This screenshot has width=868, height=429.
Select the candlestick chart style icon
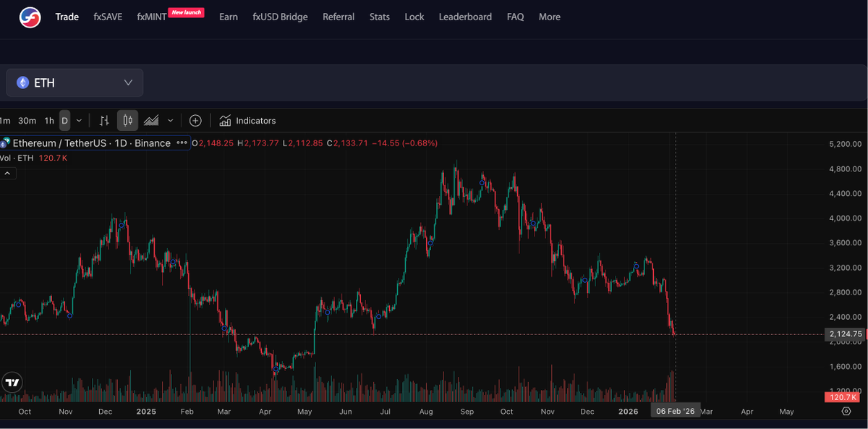click(127, 121)
